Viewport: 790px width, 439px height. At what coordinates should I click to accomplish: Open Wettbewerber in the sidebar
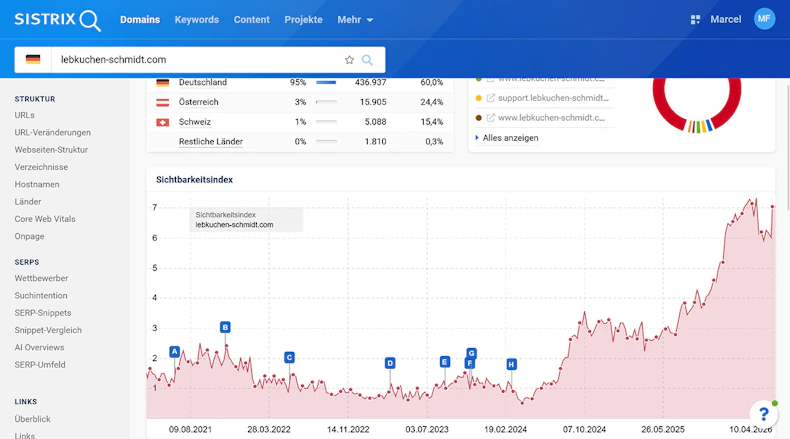coord(41,278)
